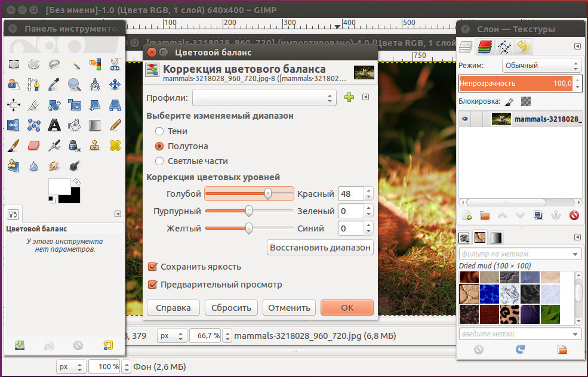
Task: Disable Предварительный просмотр checkbox
Action: (152, 285)
